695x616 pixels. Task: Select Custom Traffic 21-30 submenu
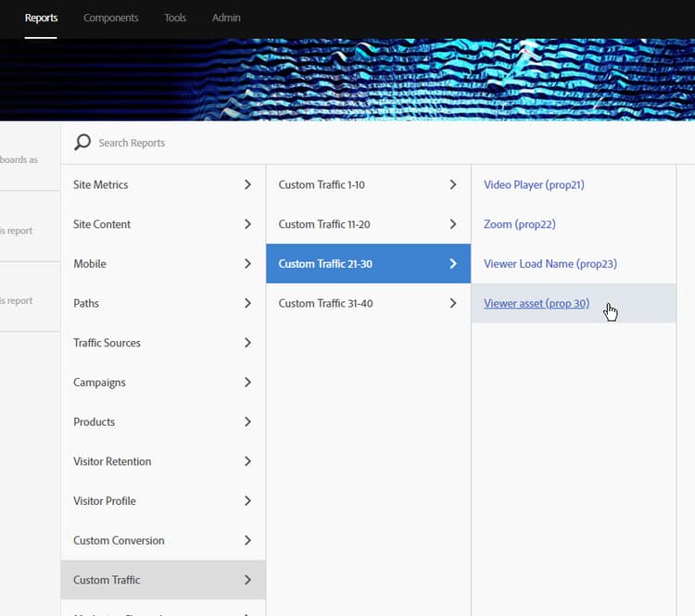coord(368,264)
